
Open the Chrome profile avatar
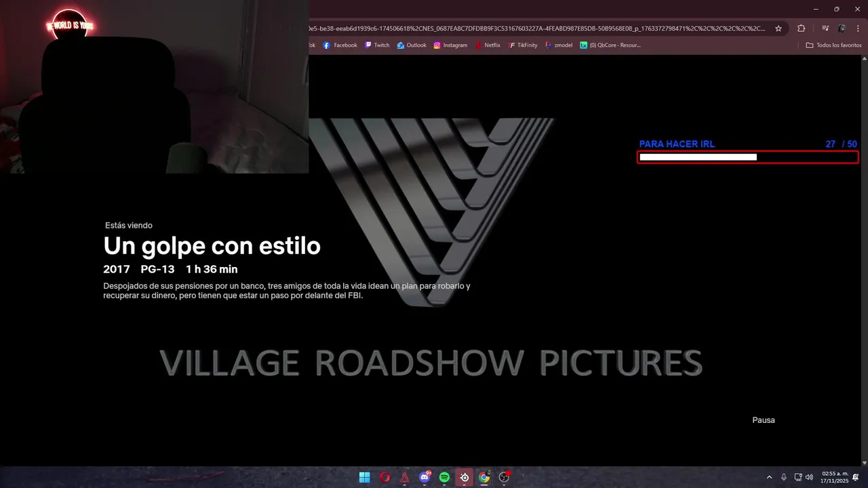pyautogui.click(x=842, y=28)
